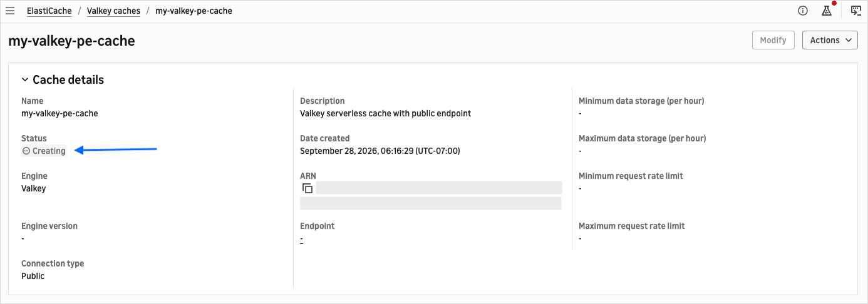Click the Modify button
The width and height of the screenshot is (868, 304).
(773, 40)
